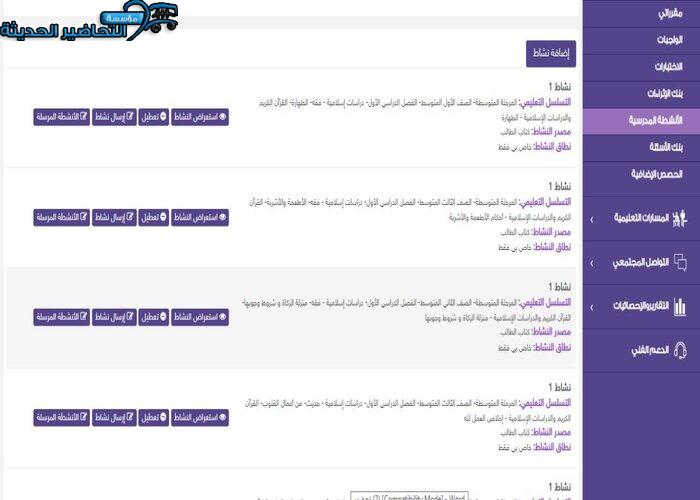Disable the منزلة الزكاة activity with تعطيل
Screen dimensions: 700x500
pyautogui.click(x=154, y=317)
